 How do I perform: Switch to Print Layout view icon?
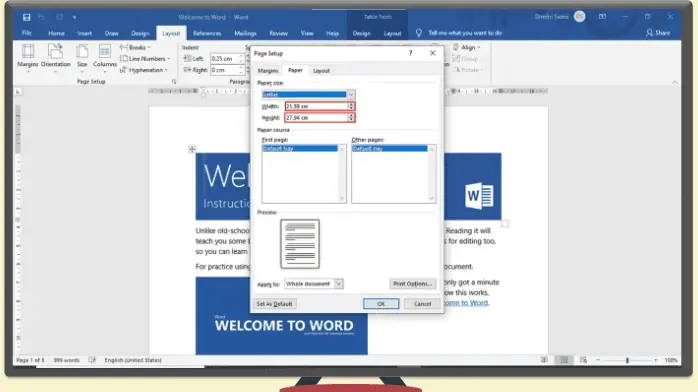[564, 360]
